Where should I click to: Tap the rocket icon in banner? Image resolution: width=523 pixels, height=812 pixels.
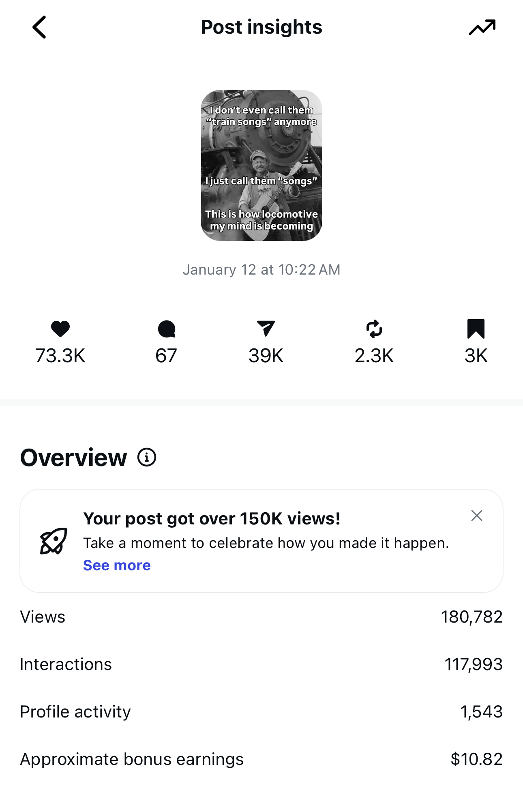[x=54, y=541]
